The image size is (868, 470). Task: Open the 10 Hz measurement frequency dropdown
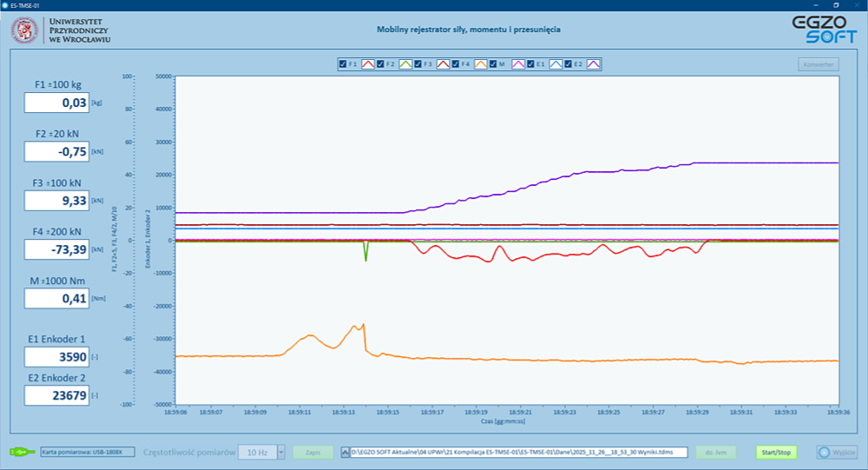pyautogui.click(x=256, y=452)
